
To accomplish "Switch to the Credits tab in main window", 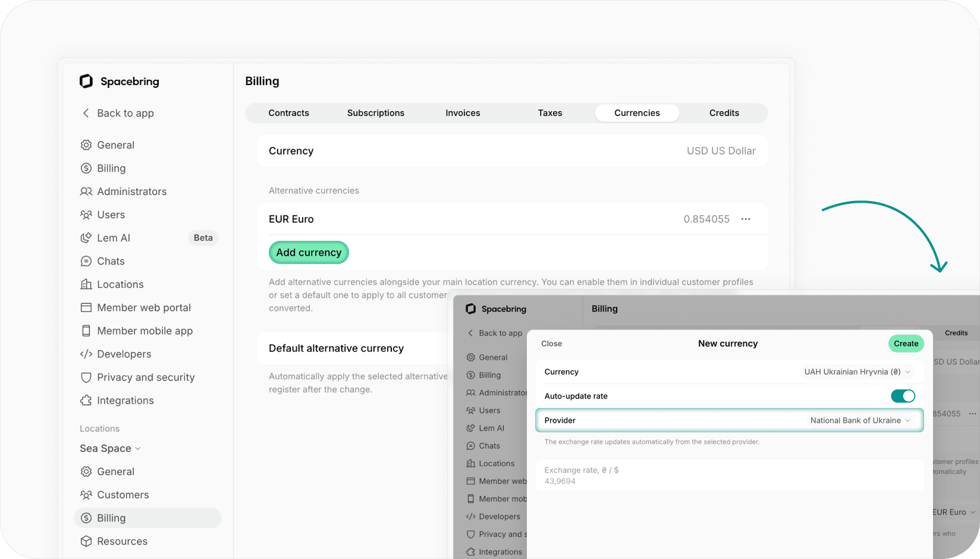I will click(x=724, y=113).
